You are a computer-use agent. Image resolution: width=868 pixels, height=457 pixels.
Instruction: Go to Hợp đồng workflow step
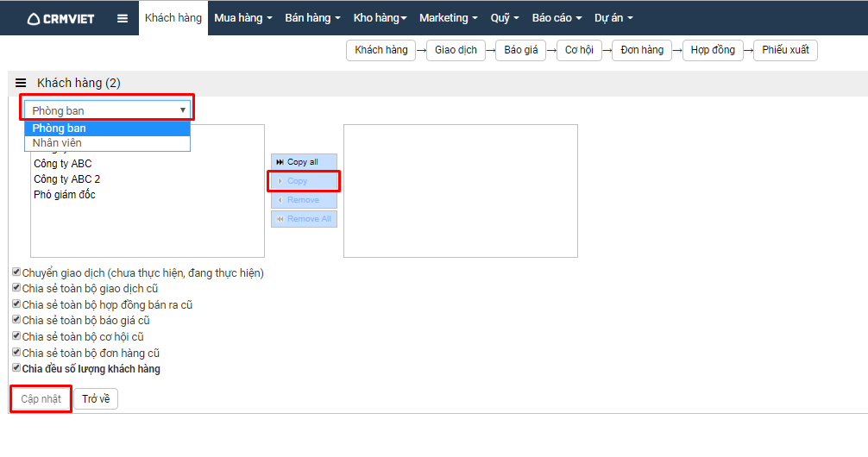[713, 50]
